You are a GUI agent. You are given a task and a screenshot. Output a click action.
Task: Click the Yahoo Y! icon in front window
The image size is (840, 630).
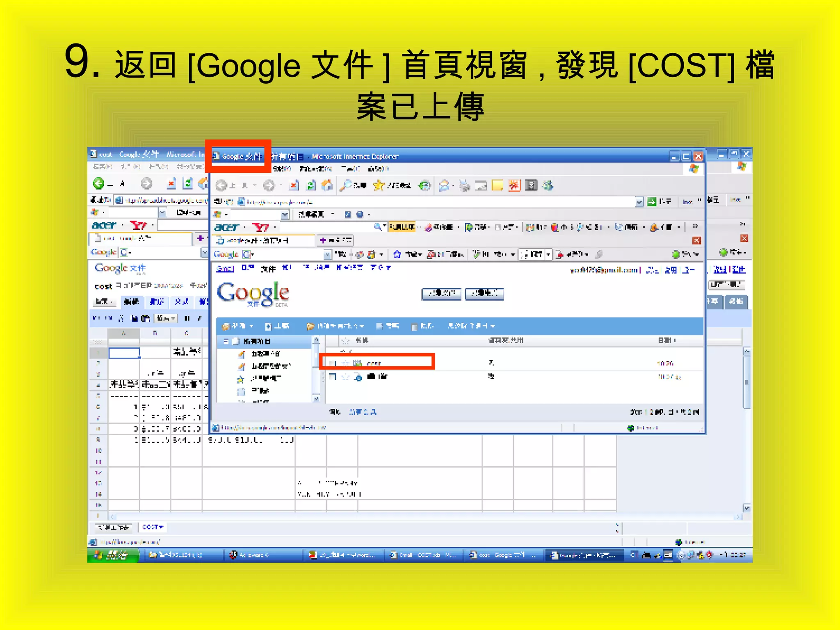(x=260, y=227)
